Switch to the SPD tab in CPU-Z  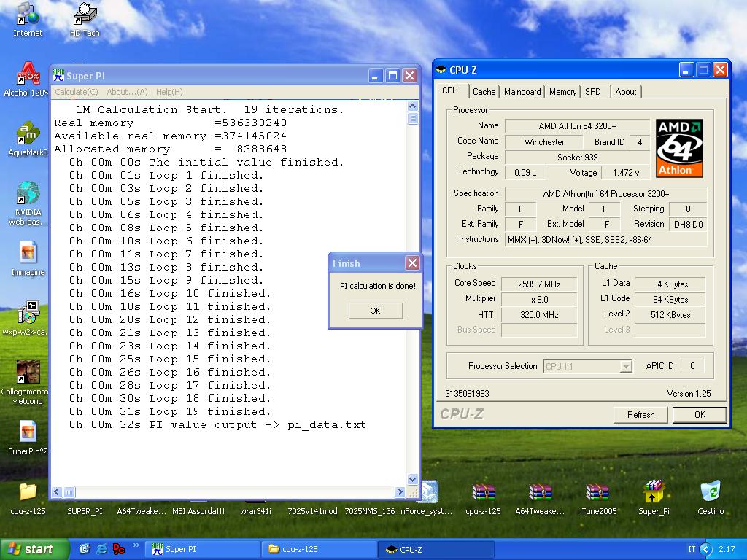click(x=593, y=91)
